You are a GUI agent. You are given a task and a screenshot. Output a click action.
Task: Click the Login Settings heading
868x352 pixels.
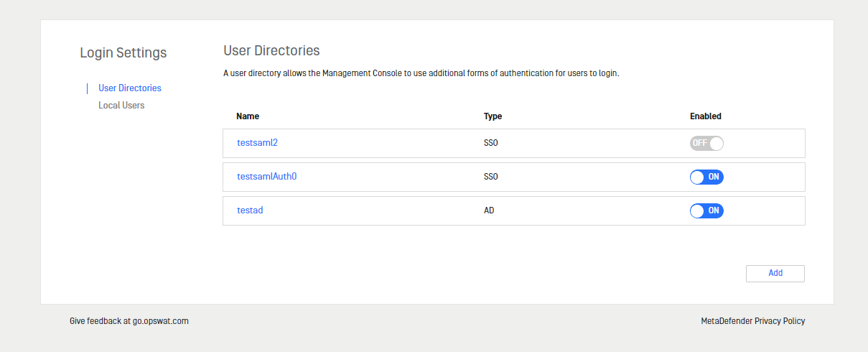pos(123,53)
